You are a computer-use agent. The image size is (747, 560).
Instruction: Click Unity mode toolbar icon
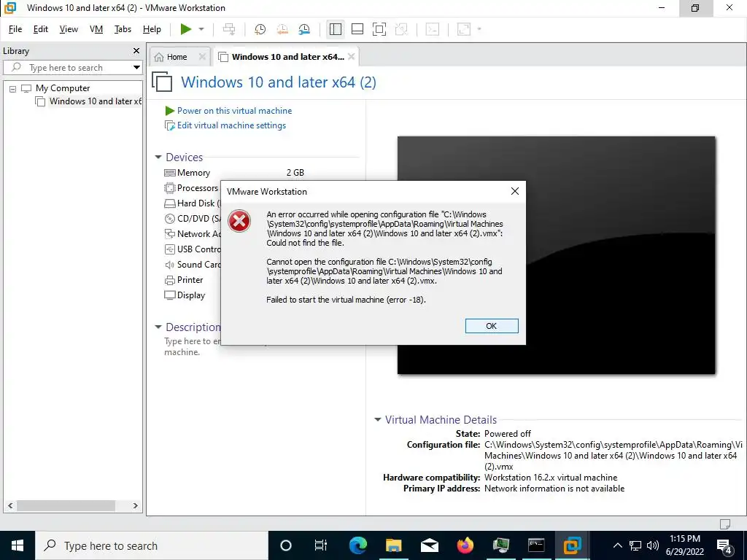tap(402, 29)
